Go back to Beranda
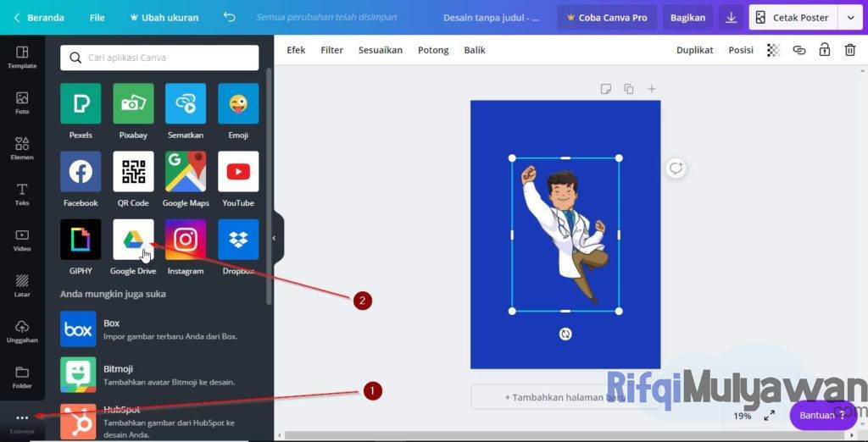 (39, 18)
